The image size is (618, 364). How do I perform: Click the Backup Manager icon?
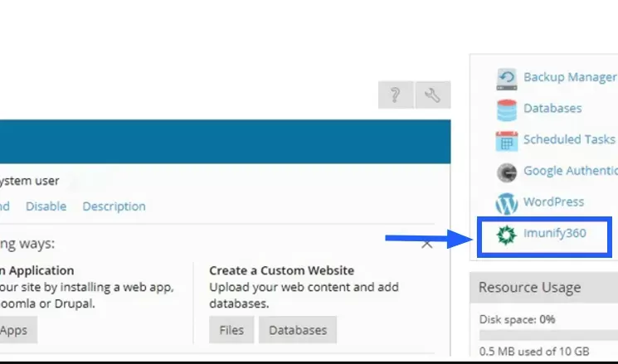tap(506, 78)
